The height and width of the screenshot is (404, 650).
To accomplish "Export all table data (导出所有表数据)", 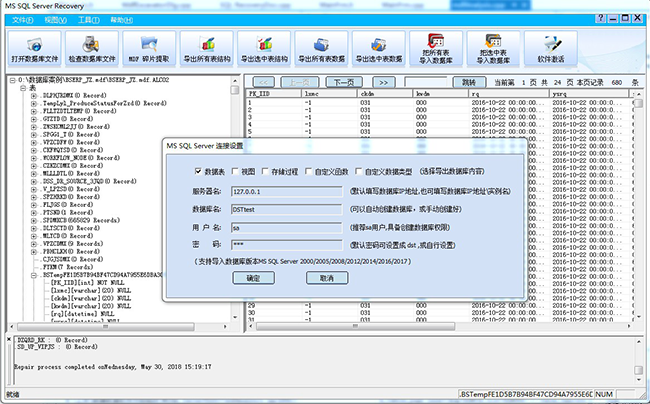I will pyautogui.click(x=321, y=49).
